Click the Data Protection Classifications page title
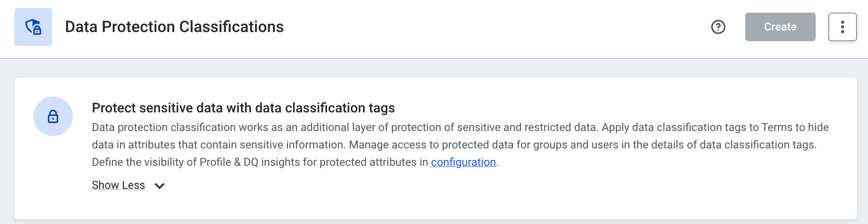The width and height of the screenshot is (868, 224). pos(174,27)
